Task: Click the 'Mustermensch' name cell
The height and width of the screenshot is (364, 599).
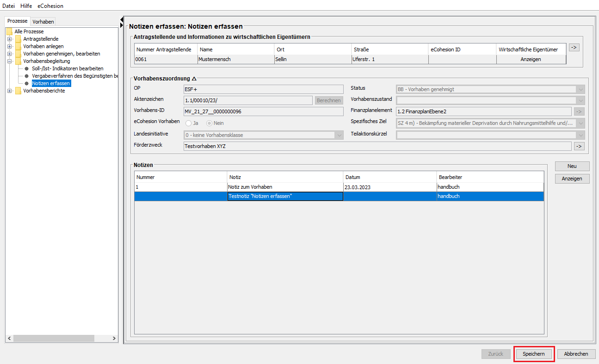Action: point(236,59)
